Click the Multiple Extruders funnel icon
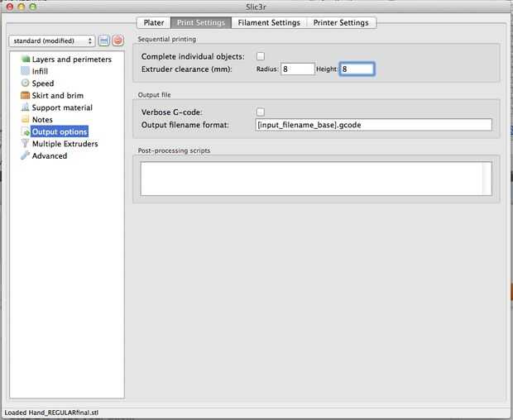Screen dimensions: 513x420 click(x=25, y=144)
